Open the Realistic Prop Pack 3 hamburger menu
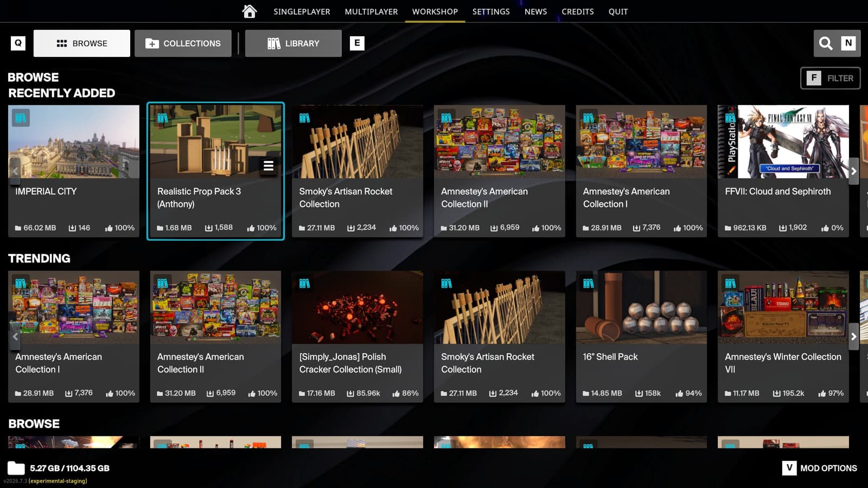The width and height of the screenshot is (868, 488). pos(269,166)
